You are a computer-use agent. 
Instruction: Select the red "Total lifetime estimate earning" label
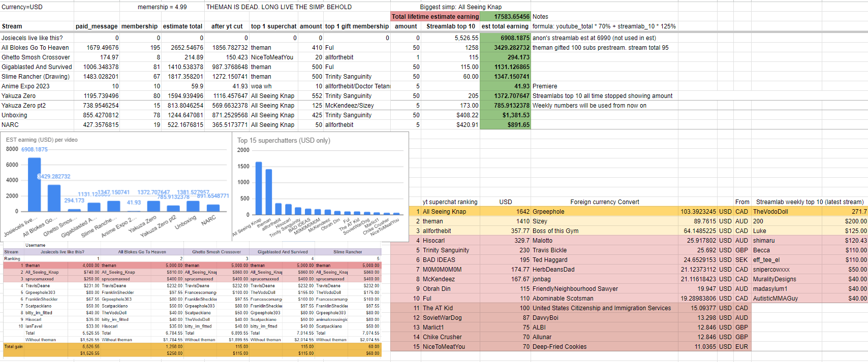tap(435, 17)
